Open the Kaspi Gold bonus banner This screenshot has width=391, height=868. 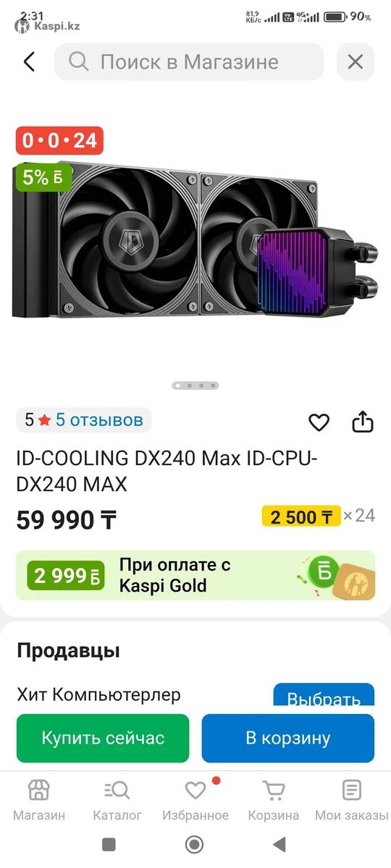[x=195, y=575]
